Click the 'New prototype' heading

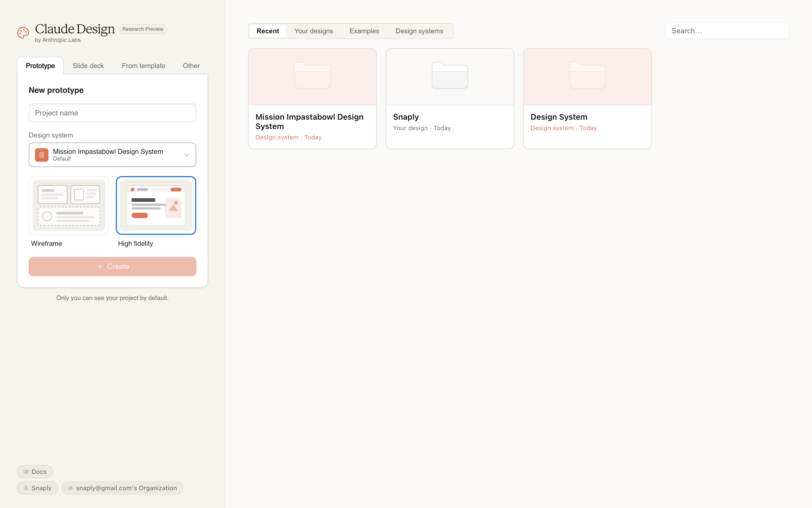coord(56,90)
